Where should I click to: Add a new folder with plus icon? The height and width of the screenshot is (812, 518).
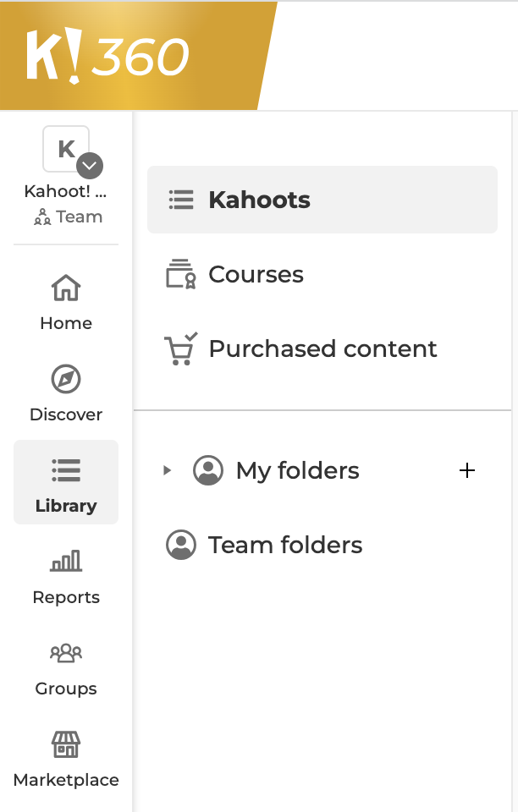466,470
